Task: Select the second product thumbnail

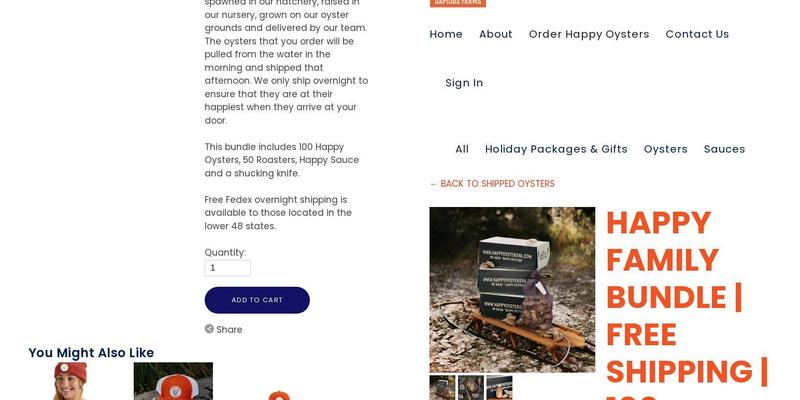Action: [471, 388]
